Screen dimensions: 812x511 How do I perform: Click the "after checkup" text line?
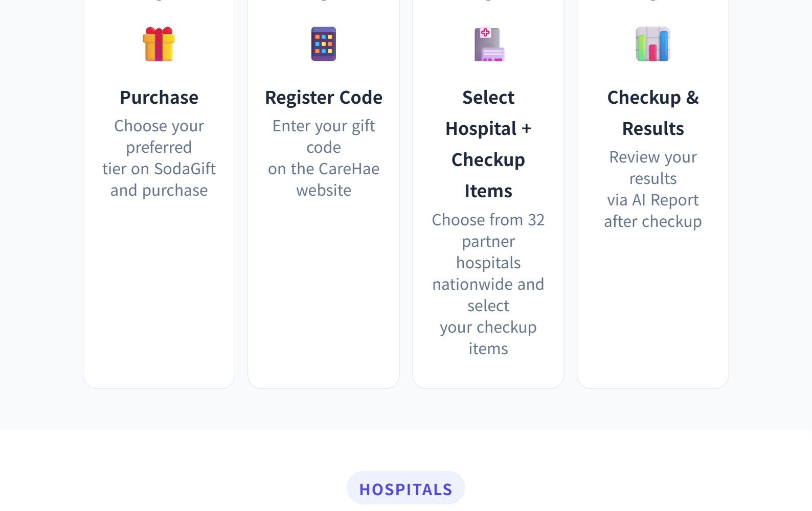[x=653, y=221]
